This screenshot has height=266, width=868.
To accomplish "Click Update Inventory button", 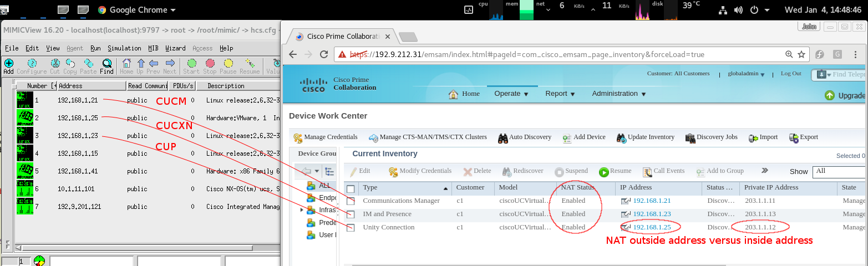I will (x=644, y=137).
